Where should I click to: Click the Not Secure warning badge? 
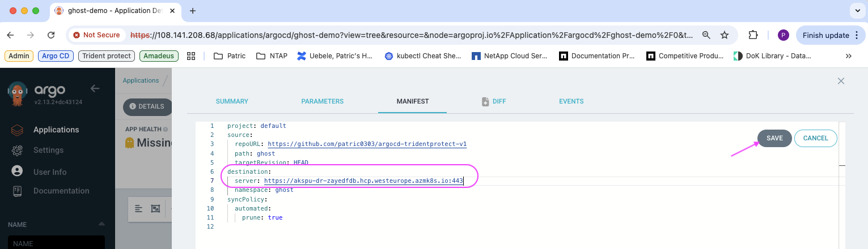(x=96, y=35)
